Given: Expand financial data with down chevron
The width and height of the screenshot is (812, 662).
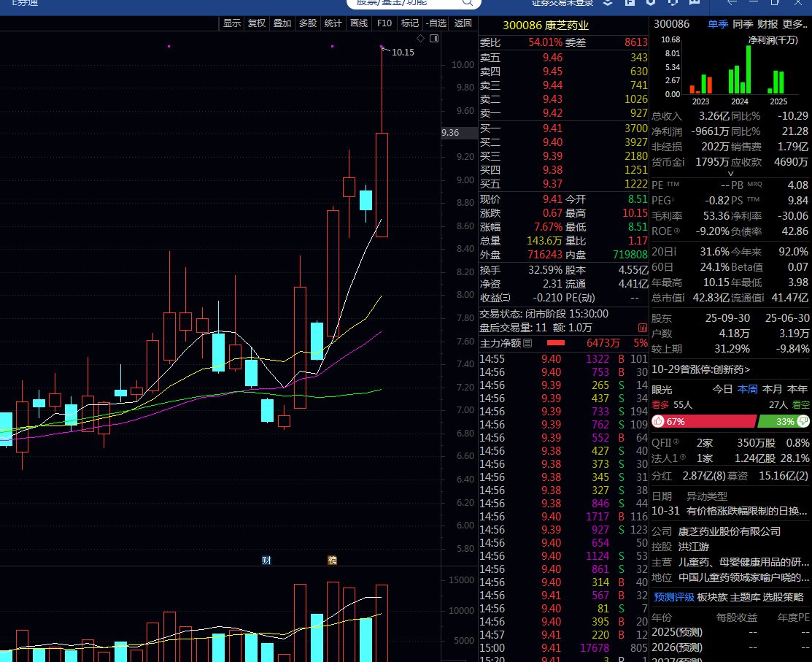Looking at the screenshot, I should click(731, 174).
